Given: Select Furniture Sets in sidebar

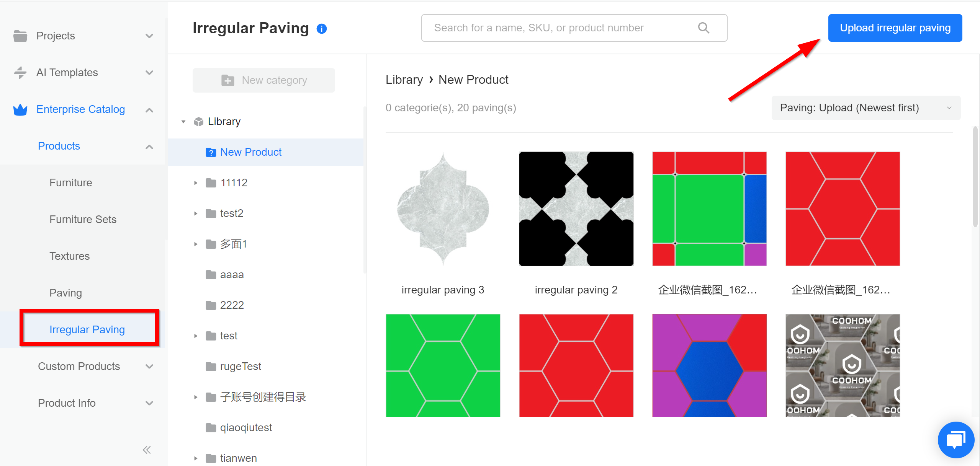Looking at the screenshot, I should 83,220.
